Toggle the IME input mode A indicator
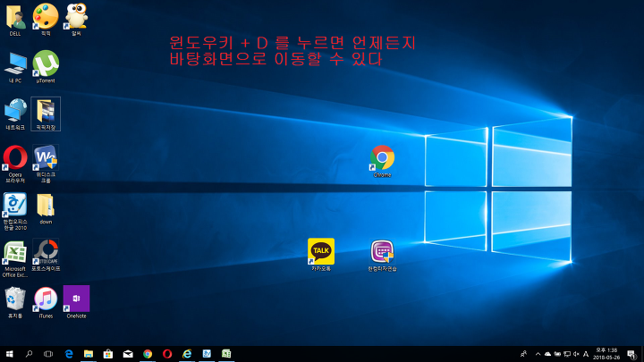The height and width of the screenshot is (362, 644). [x=586, y=354]
